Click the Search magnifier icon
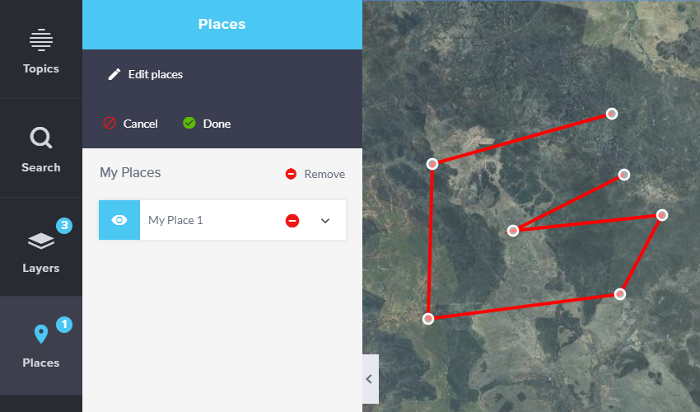The height and width of the screenshot is (412, 700). pyautogui.click(x=40, y=137)
